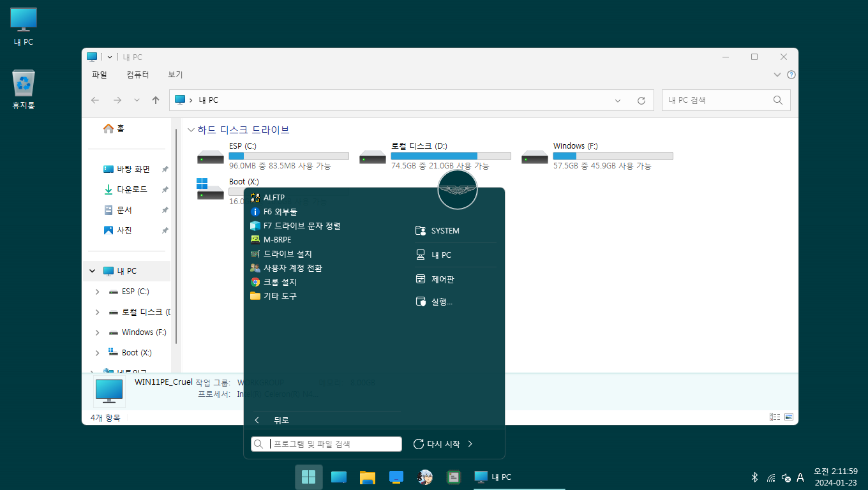Viewport: 868px width, 490px height.
Task: Click the C: drive usage bar
Action: click(288, 156)
